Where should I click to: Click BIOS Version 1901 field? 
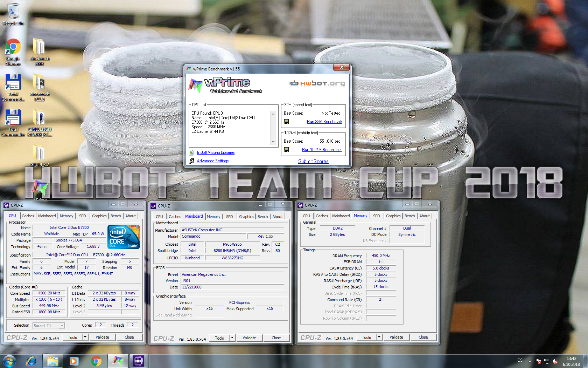coord(232,281)
